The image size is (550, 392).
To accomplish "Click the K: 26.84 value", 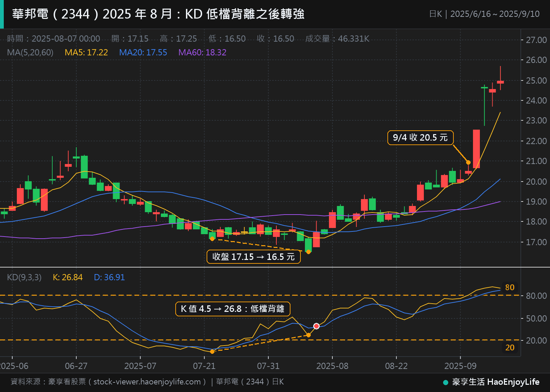I will (x=68, y=277).
